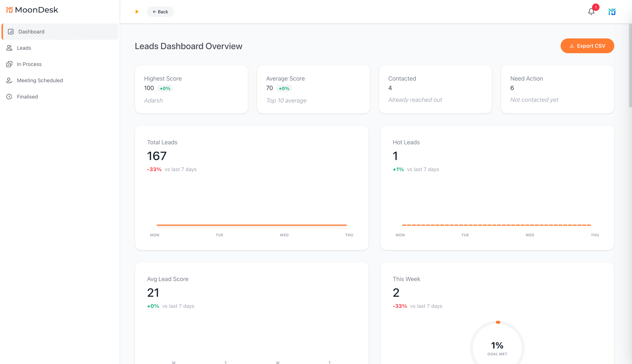Click the name Adarsh
This screenshot has width=632, height=364.
[154, 101]
